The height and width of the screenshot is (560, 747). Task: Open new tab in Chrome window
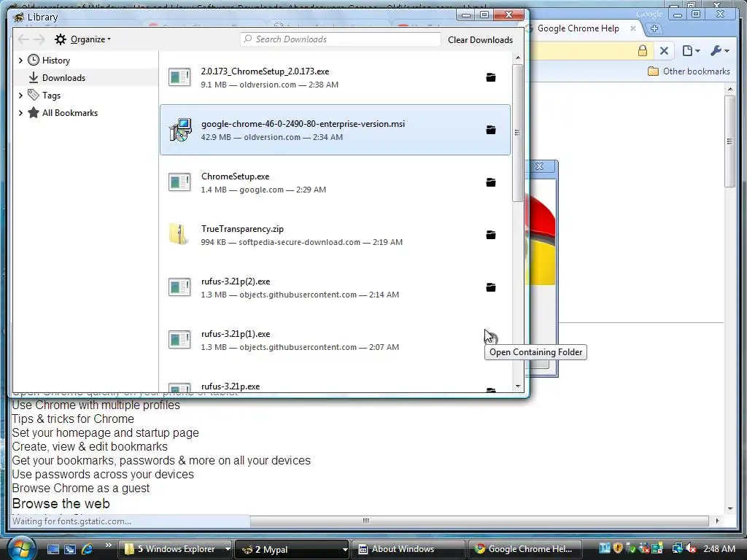(x=654, y=28)
